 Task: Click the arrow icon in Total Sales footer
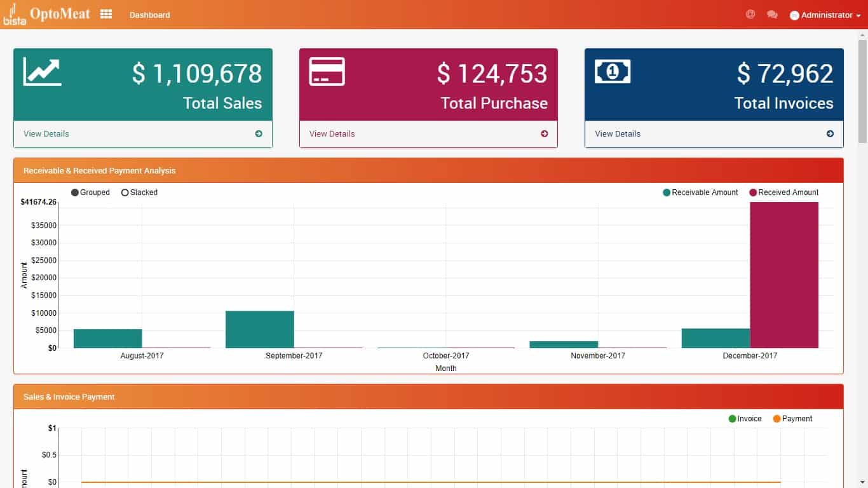coord(259,134)
